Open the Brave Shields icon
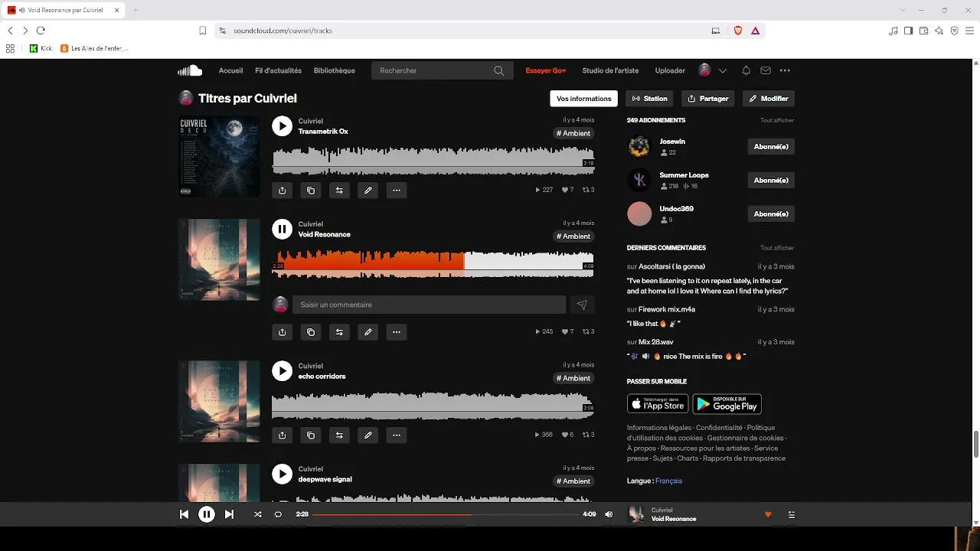The height and width of the screenshot is (551, 980). [x=738, y=31]
